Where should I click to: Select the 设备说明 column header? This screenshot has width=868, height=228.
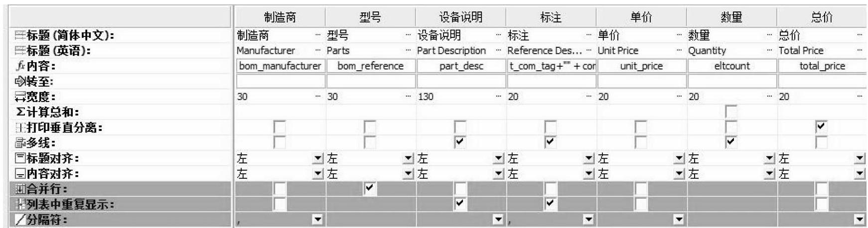click(x=460, y=17)
